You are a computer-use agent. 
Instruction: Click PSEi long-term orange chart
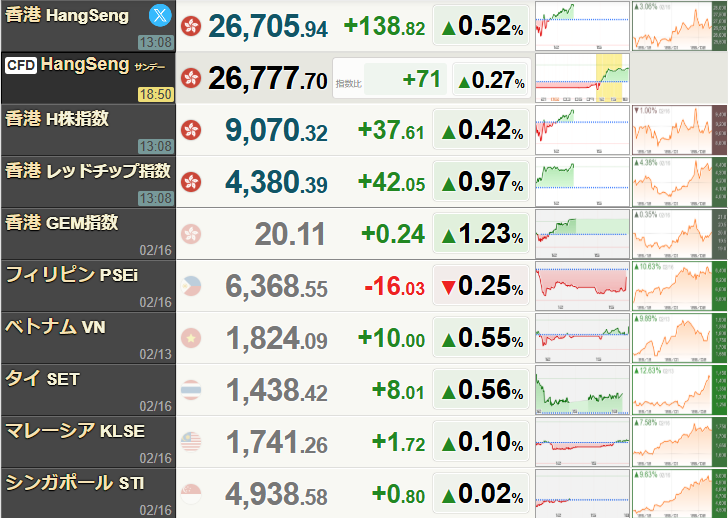(x=679, y=286)
